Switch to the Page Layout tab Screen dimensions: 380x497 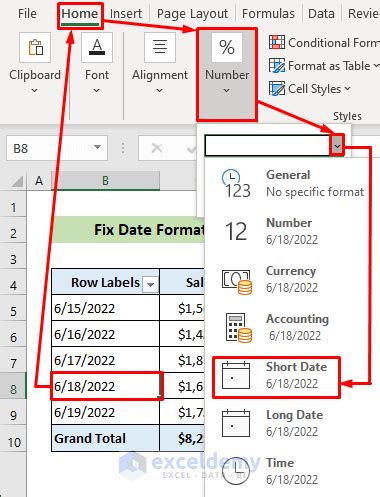pyautogui.click(x=192, y=14)
